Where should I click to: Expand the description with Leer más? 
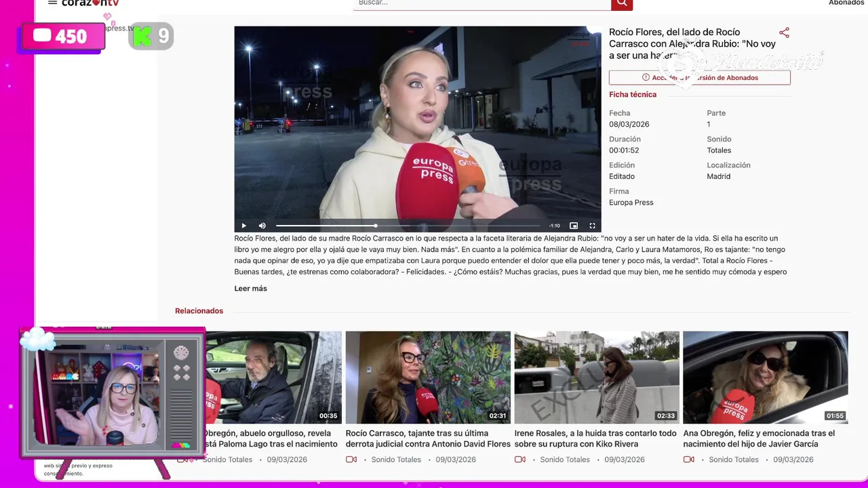[251, 288]
